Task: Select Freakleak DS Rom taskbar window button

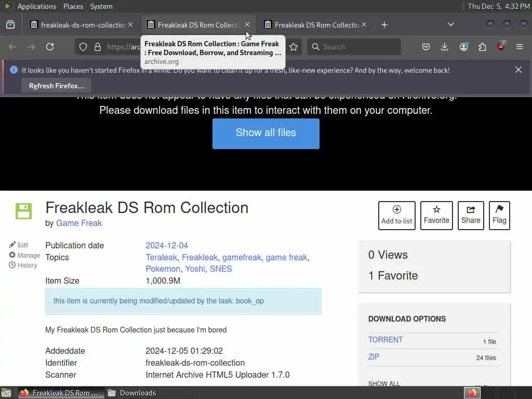Action: tap(61, 393)
